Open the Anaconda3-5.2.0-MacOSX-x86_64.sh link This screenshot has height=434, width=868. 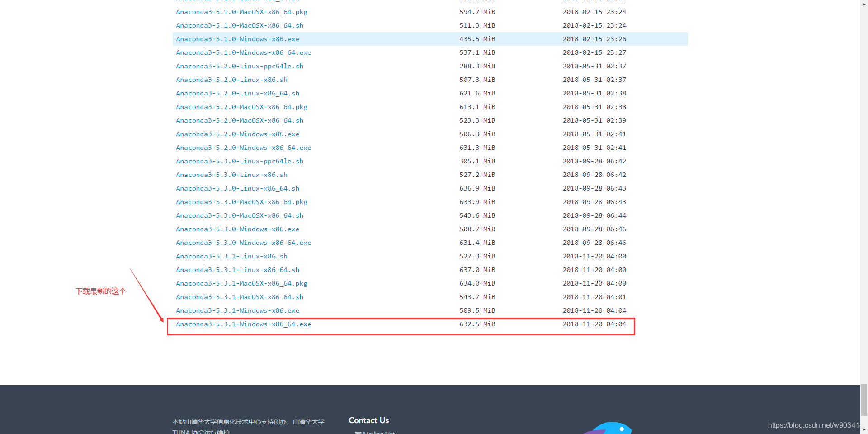click(x=240, y=120)
